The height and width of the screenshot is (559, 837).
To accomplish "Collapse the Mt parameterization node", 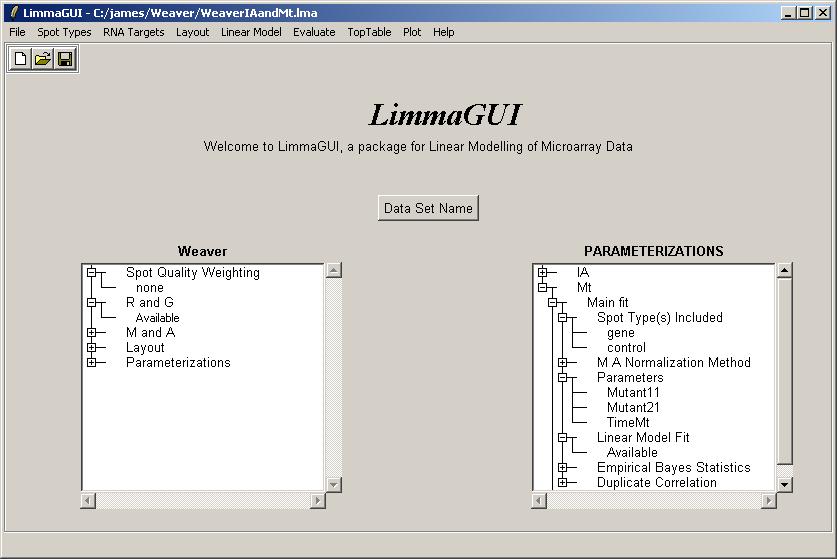I will 542,287.
